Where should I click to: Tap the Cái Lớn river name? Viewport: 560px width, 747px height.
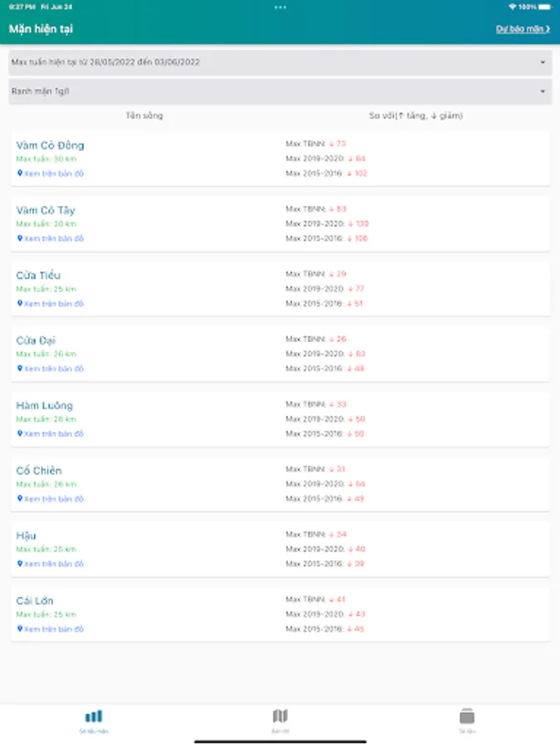pyautogui.click(x=35, y=601)
